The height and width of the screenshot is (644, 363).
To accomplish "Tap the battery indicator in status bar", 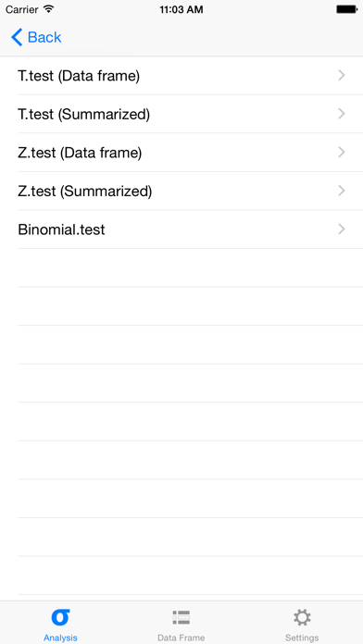I will (346, 9).
